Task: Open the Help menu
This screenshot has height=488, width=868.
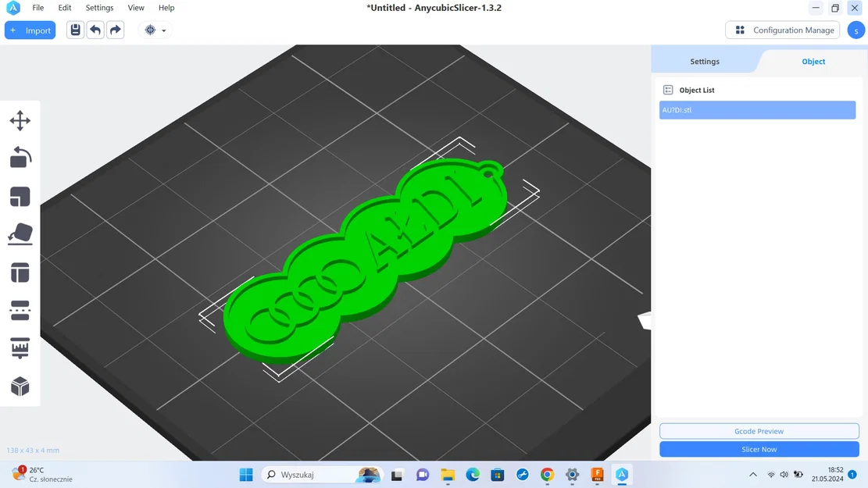Action: coord(166,8)
